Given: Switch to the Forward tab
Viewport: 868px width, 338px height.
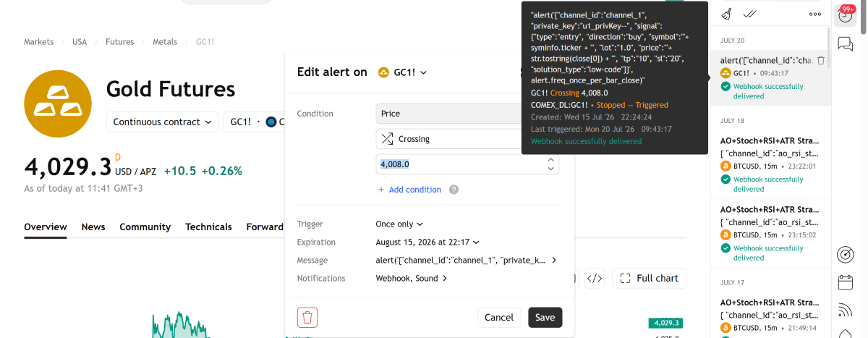Looking at the screenshot, I should 265,227.
